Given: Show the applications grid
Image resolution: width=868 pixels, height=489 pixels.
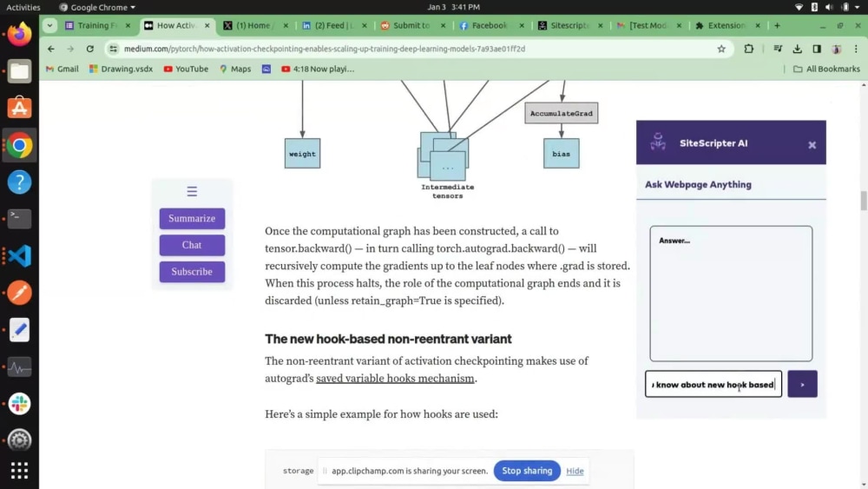Looking at the screenshot, I should pyautogui.click(x=19, y=471).
